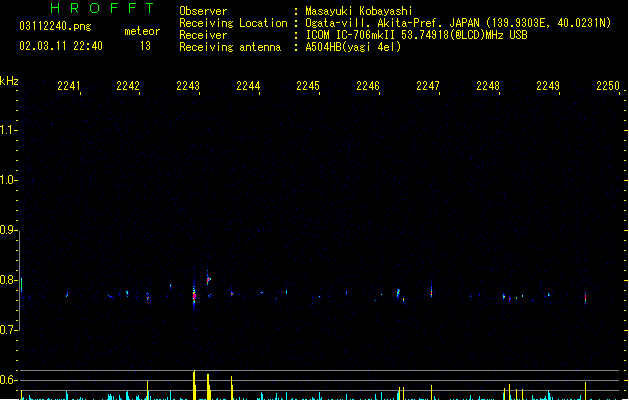This screenshot has height=400, width=629.
Task: Click the 2242 time marker
Action: (x=128, y=86)
